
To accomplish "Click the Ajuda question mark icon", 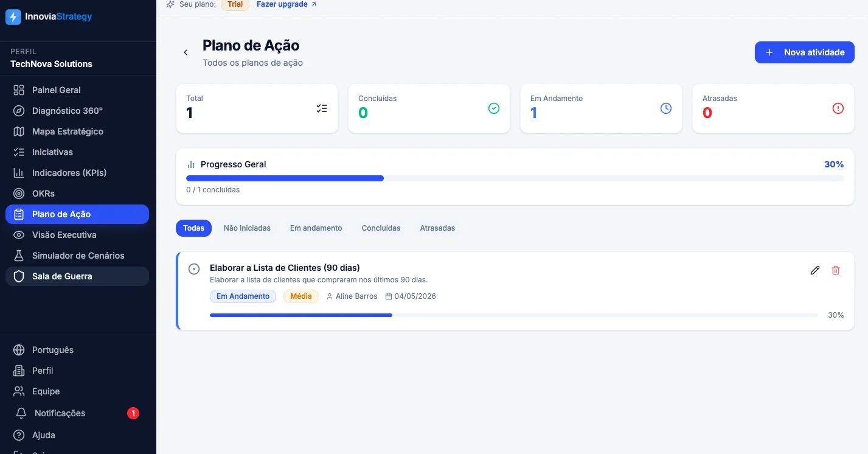I will pyautogui.click(x=19, y=435).
